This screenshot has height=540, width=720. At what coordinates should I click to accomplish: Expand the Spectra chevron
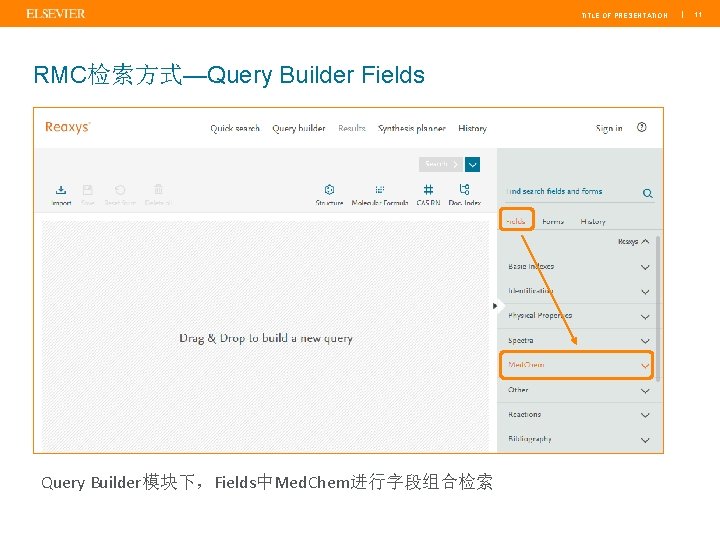(x=645, y=341)
